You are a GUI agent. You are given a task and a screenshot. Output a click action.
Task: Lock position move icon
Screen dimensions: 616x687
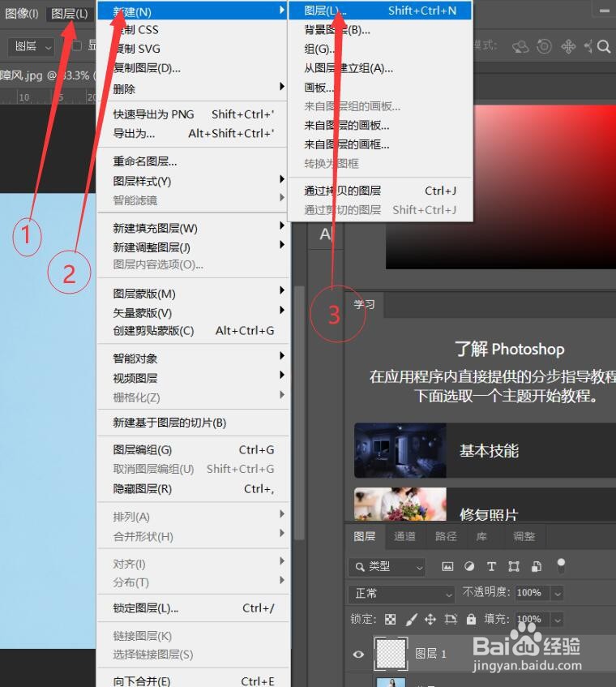[430, 619]
